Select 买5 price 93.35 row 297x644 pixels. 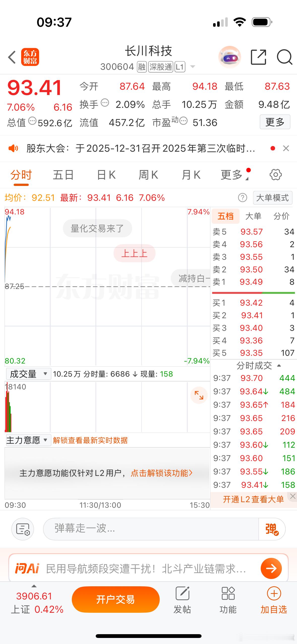(x=253, y=353)
